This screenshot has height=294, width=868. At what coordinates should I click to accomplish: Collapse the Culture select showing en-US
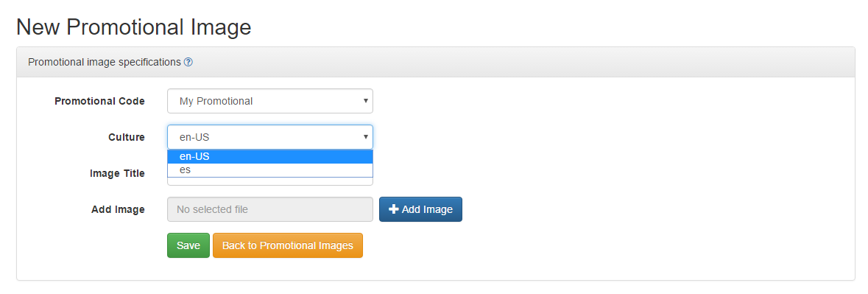point(270,137)
